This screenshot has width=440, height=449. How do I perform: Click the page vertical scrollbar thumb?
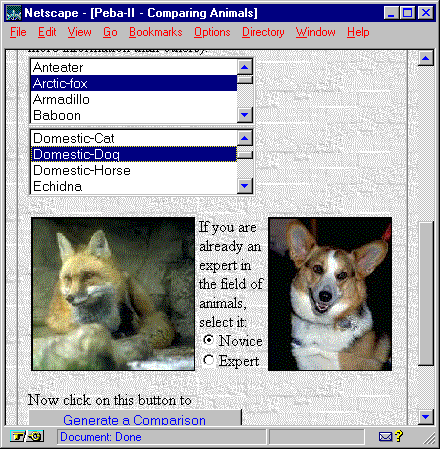425,293
